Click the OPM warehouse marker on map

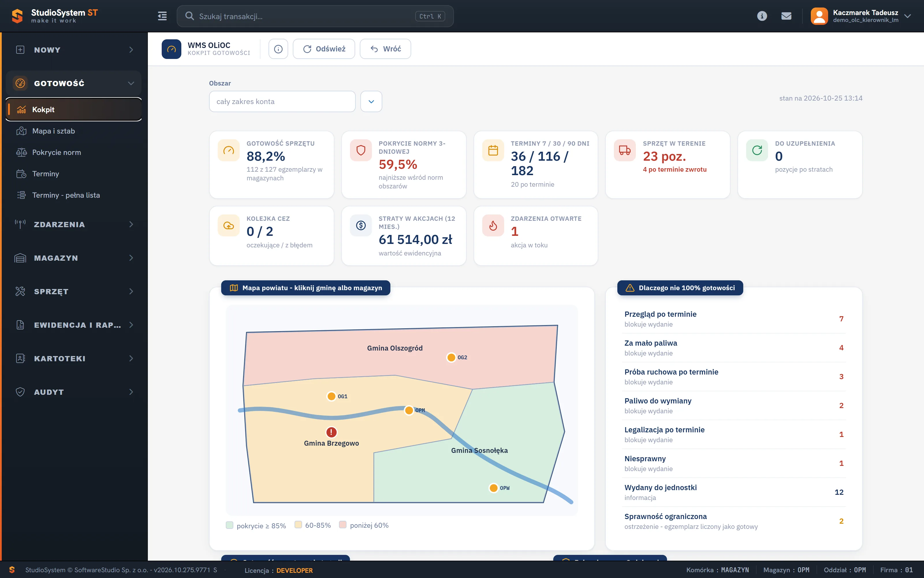click(409, 410)
